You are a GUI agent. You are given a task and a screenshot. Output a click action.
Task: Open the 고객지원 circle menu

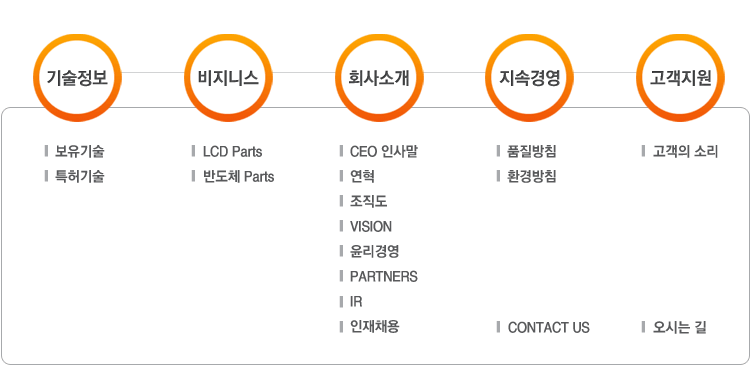pos(680,78)
